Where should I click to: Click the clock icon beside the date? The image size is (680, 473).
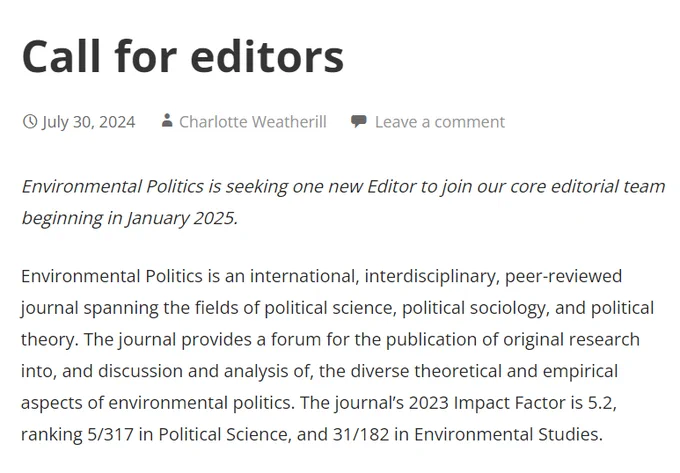pyautogui.click(x=29, y=122)
